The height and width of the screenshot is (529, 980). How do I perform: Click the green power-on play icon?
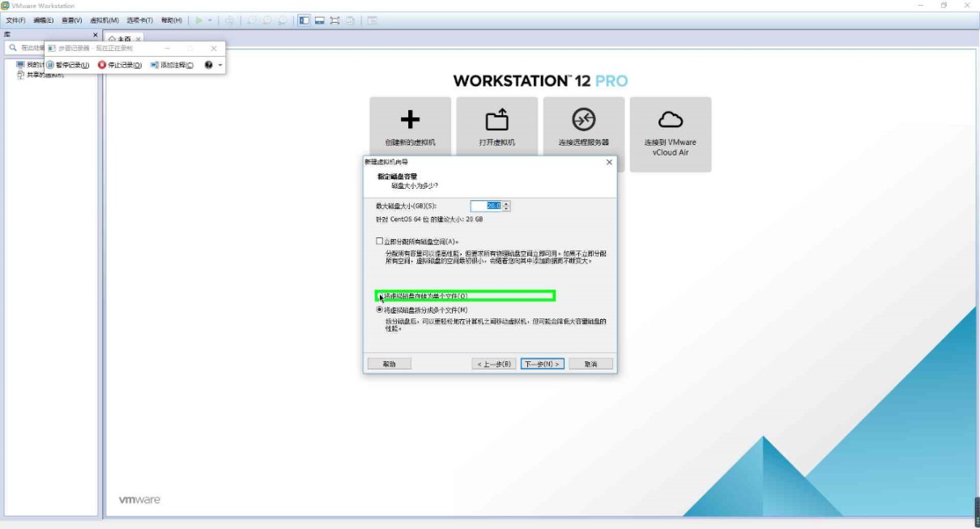pyautogui.click(x=199, y=20)
